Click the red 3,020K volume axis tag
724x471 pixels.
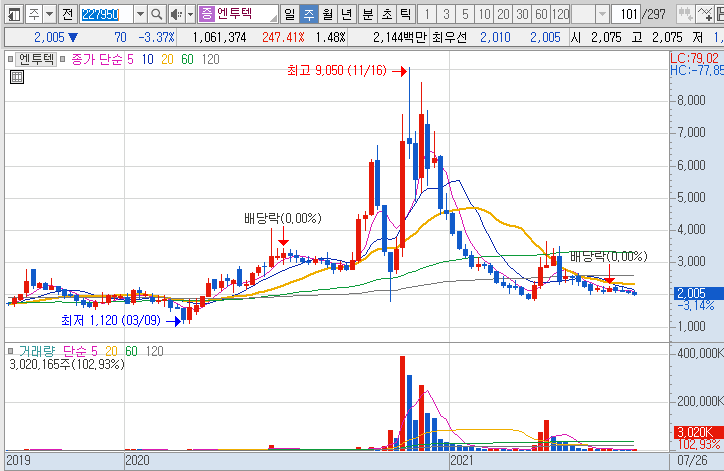[697, 433]
